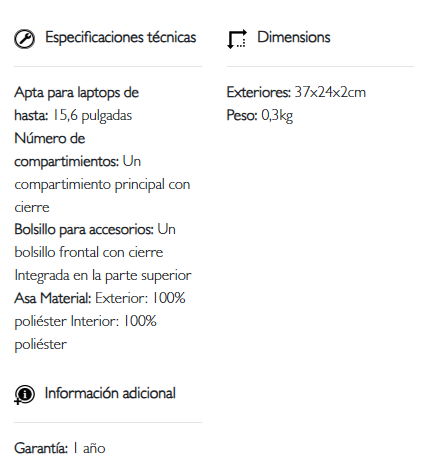The height and width of the screenshot is (476, 426).
Task: Click the 'compartimiento principal con' text line
Action: click(102, 184)
